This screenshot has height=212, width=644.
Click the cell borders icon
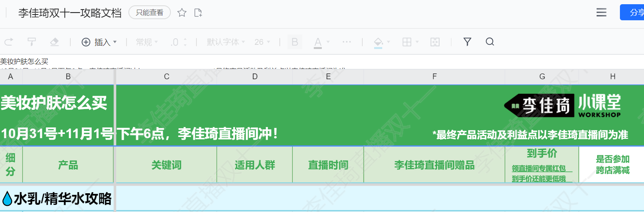[x=407, y=42]
